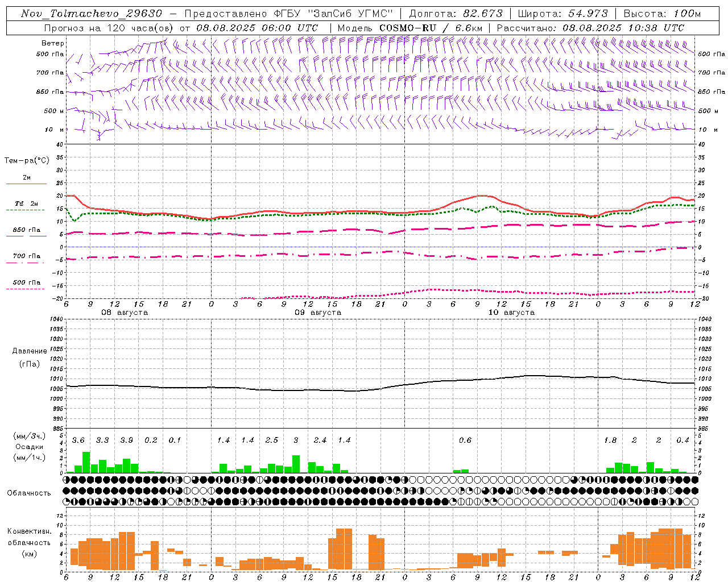The width and height of the screenshot is (728, 582).
Task: Click the left "10 м" wind level label
Action: coord(53,130)
